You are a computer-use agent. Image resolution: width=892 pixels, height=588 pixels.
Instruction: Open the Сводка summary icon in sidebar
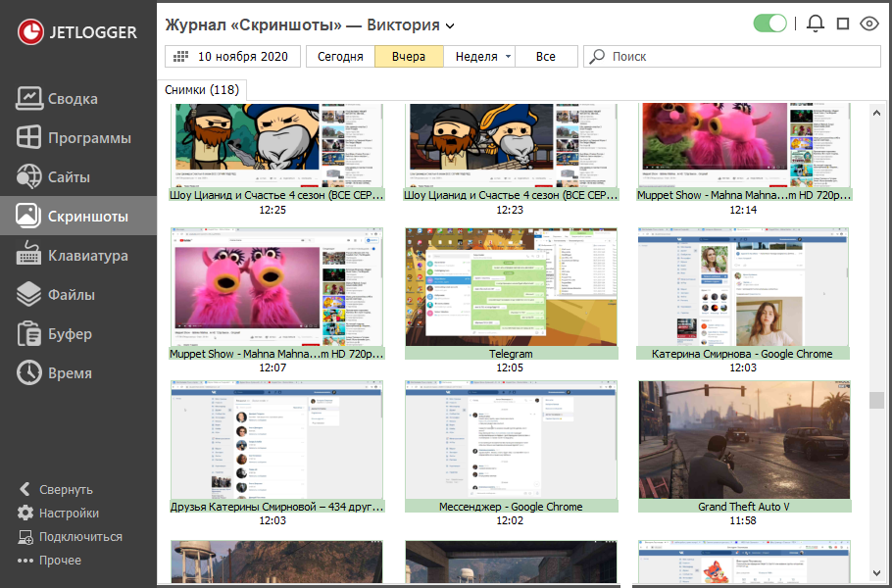point(29,99)
